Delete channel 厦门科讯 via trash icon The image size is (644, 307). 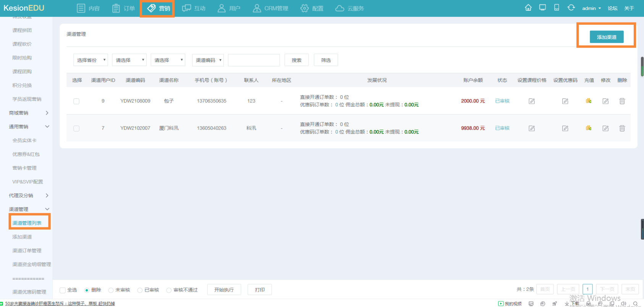[622, 129]
